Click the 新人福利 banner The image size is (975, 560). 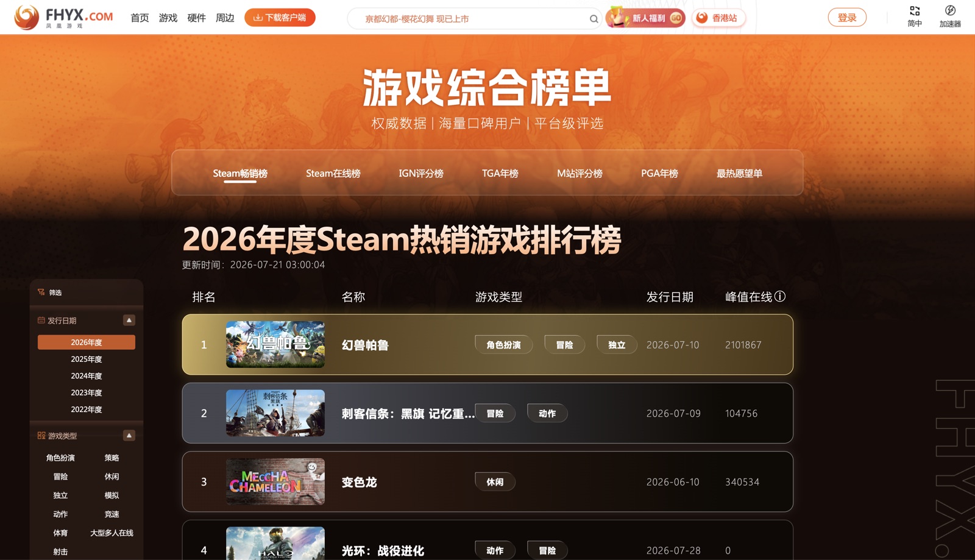[x=645, y=18]
